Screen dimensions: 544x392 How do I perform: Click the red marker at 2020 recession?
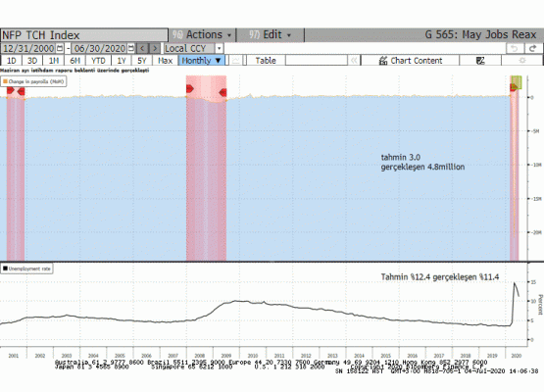[514, 87]
